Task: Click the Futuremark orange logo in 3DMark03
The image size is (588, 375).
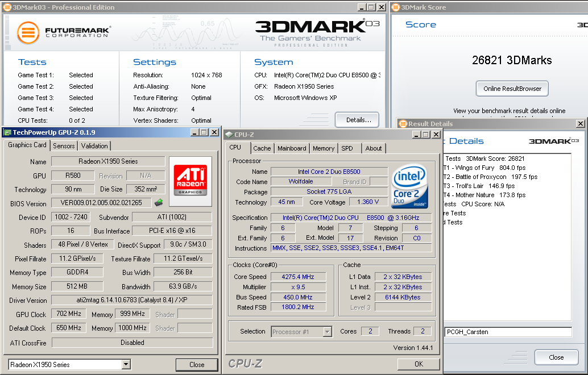Action: pos(28,32)
